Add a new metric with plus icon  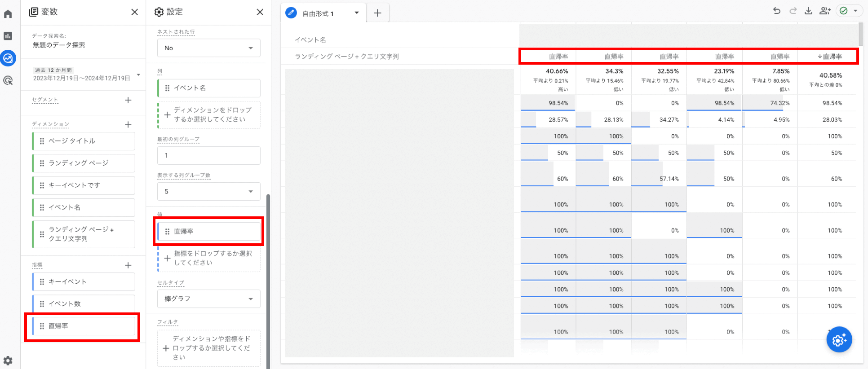point(128,265)
